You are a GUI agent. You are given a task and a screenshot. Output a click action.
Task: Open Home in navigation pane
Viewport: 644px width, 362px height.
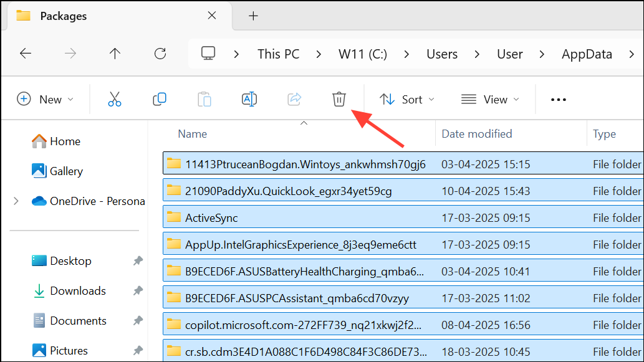point(65,141)
